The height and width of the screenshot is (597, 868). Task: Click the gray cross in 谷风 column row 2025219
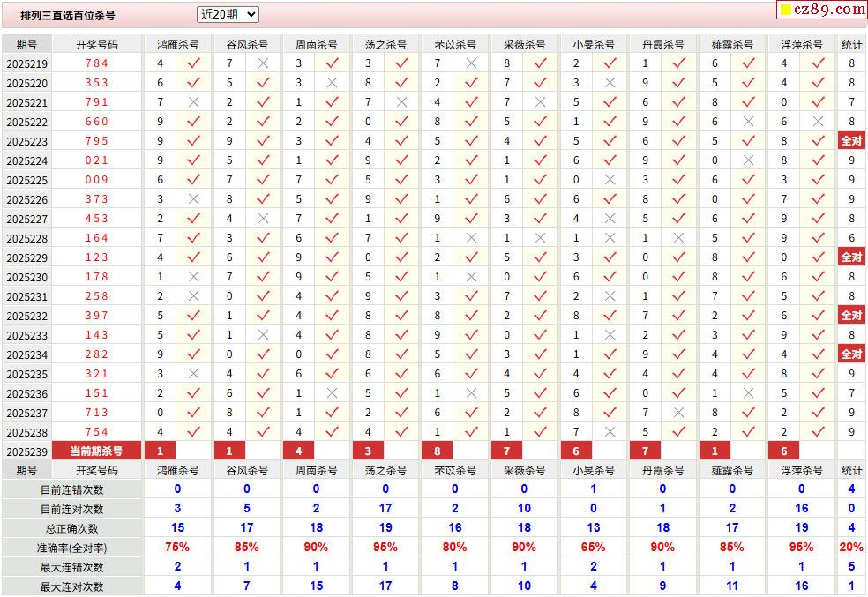coord(263,63)
